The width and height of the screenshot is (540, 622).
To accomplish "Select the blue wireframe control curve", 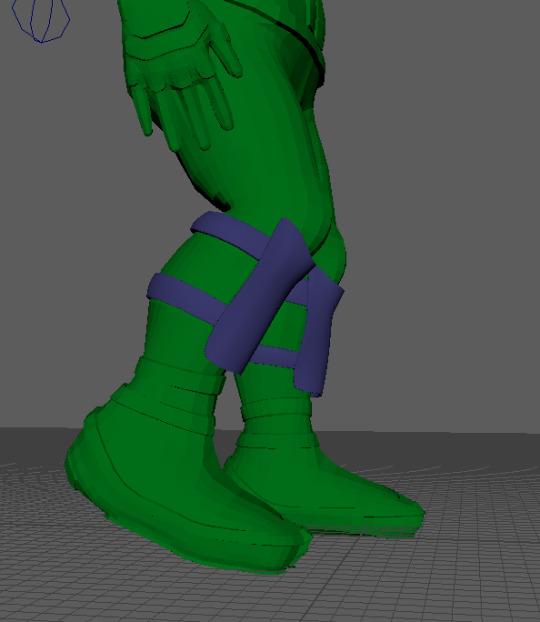I will coord(41,20).
